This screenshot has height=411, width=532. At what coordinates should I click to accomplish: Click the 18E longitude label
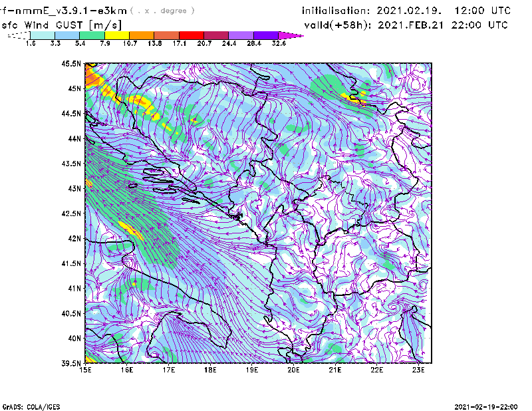(210, 370)
